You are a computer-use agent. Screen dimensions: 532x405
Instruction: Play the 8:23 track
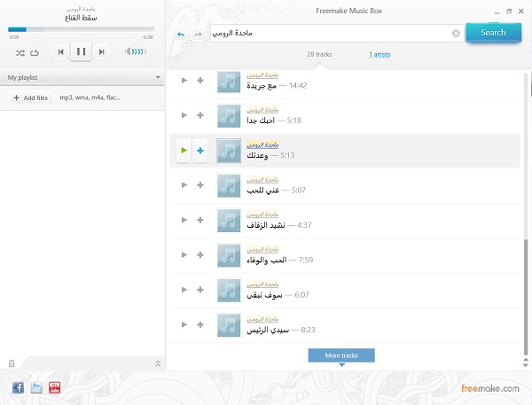click(184, 324)
